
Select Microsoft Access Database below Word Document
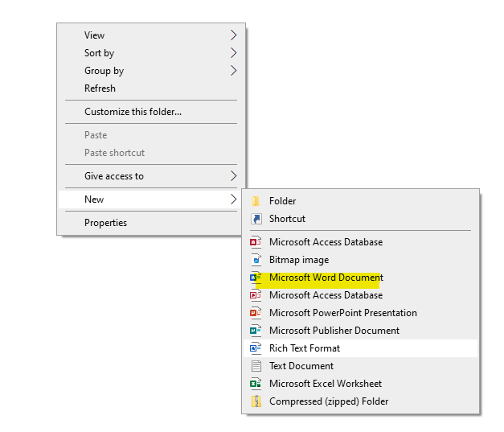tap(360, 295)
